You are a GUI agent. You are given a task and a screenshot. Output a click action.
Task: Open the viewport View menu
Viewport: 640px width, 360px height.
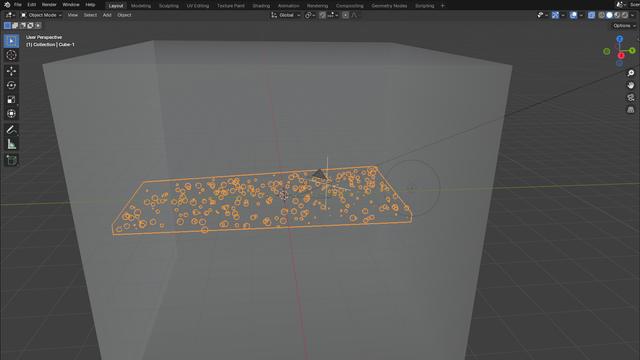[73, 15]
